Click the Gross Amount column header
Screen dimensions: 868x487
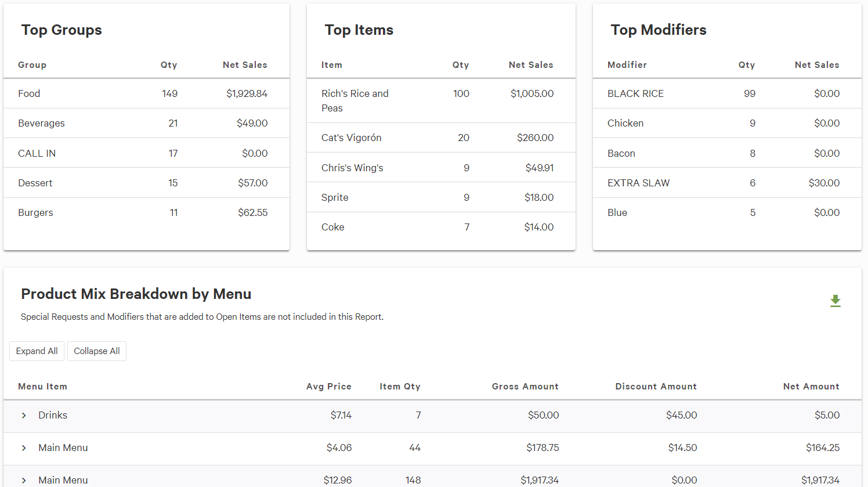click(x=525, y=386)
